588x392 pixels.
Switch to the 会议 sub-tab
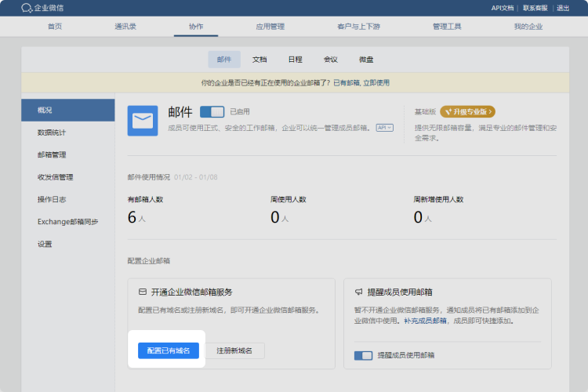tap(331, 60)
